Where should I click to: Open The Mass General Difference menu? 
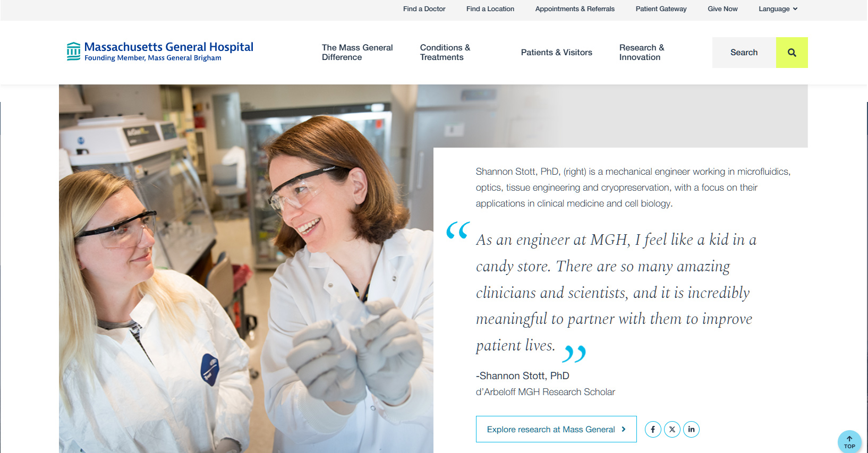pyautogui.click(x=358, y=53)
